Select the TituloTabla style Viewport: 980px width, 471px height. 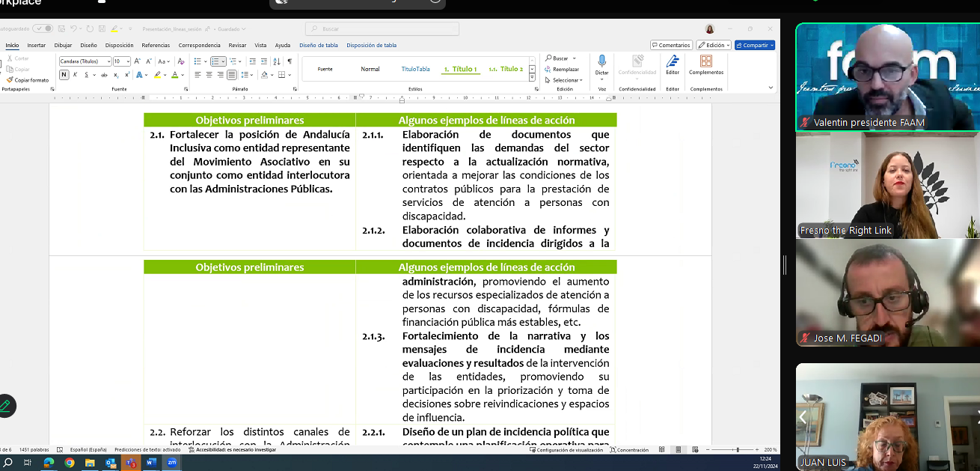click(415, 69)
